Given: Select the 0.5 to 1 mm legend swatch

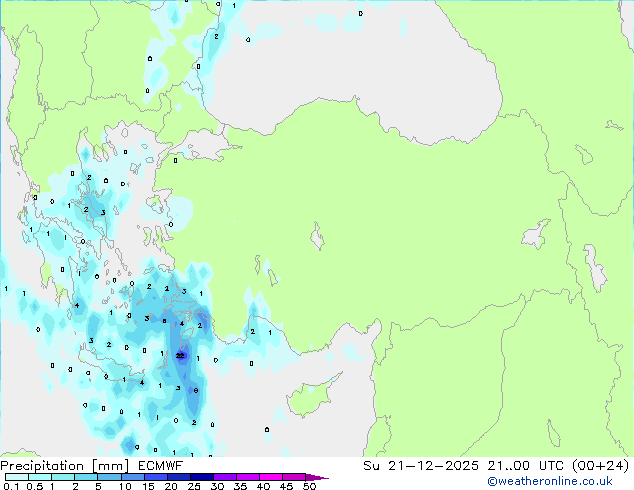Looking at the screenshot, I should 40,477.
